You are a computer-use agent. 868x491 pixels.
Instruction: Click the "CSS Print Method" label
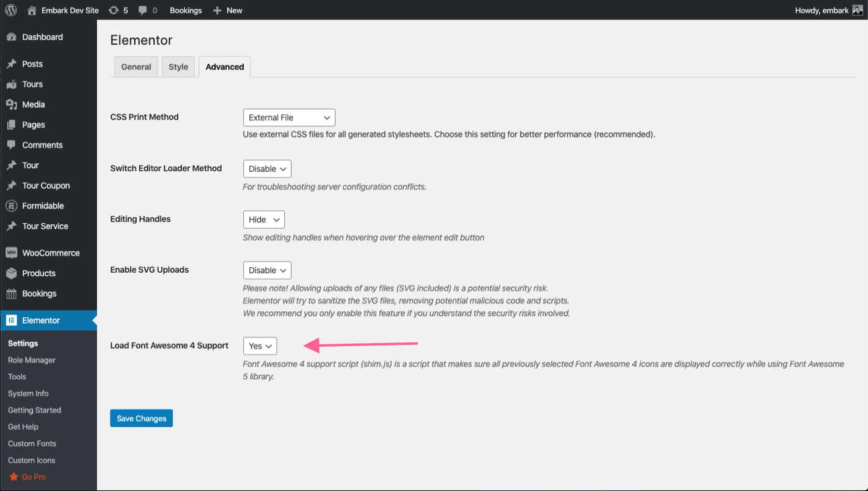144,117
